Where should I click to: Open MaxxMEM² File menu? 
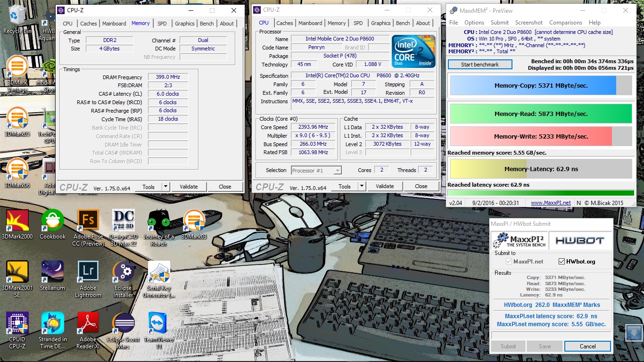(x=454, y=23)
